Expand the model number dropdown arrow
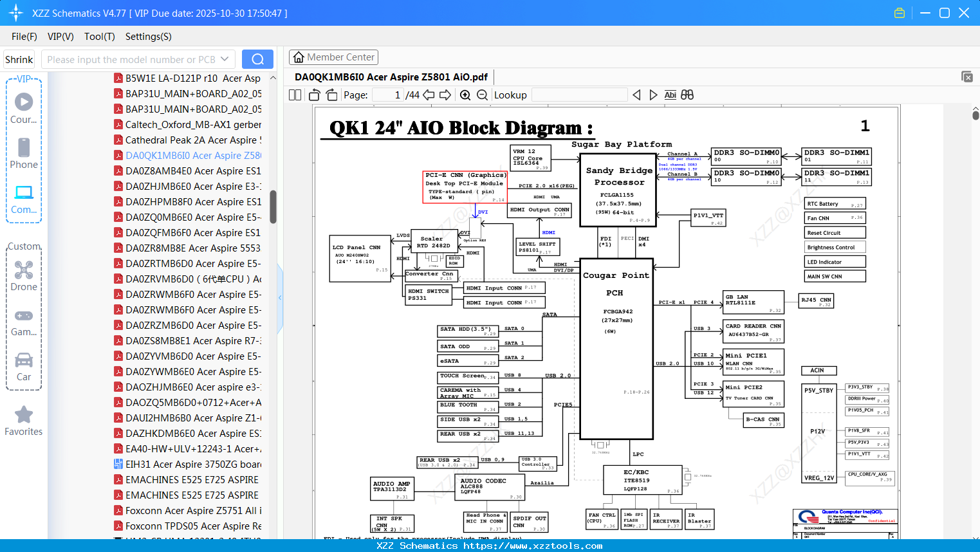This screenshot has width=980, height=552. click(x=225, y=59)
